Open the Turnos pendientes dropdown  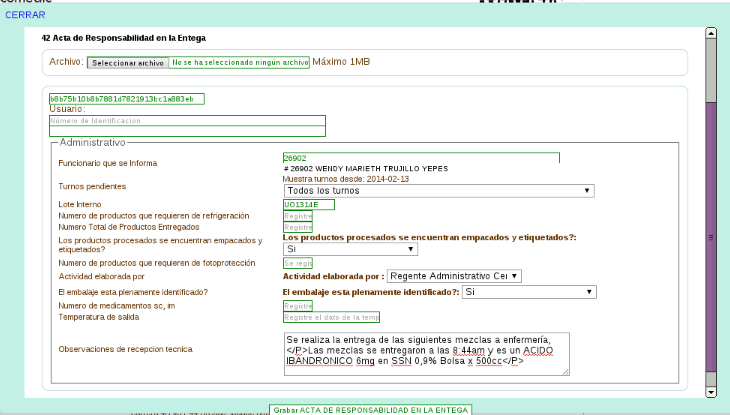tap(438, 190)
